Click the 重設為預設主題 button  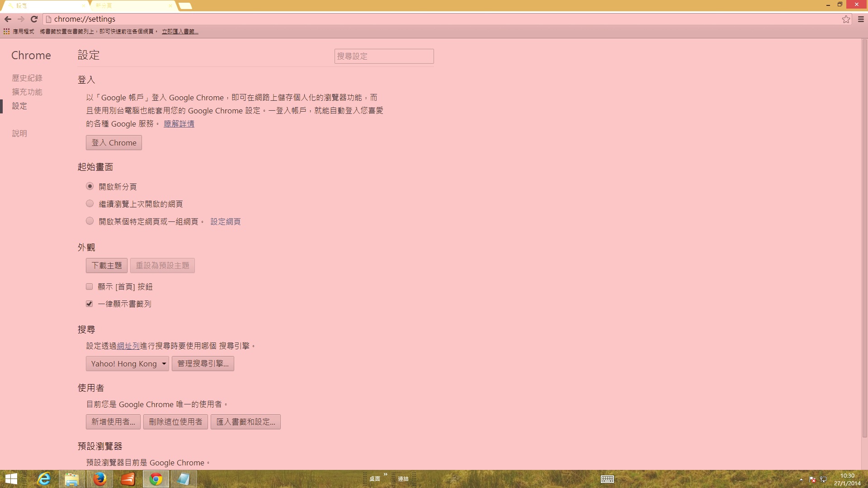[x=163, y=266]
